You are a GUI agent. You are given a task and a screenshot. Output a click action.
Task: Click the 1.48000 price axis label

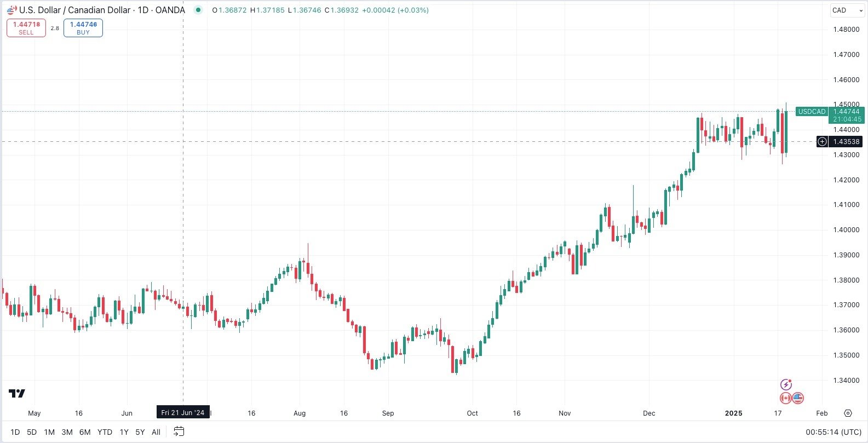(846, 30)
